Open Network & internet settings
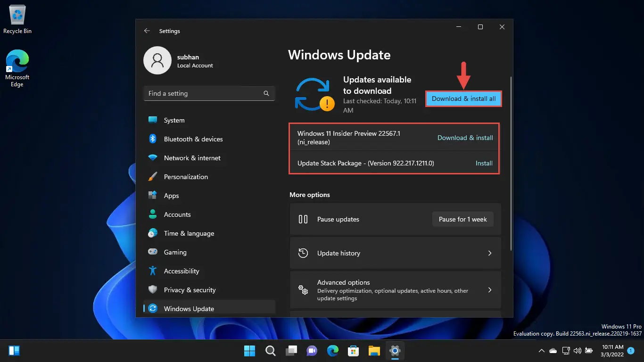Image resolution: width=644 pixels, height=362 pixels. click(209, 158)
